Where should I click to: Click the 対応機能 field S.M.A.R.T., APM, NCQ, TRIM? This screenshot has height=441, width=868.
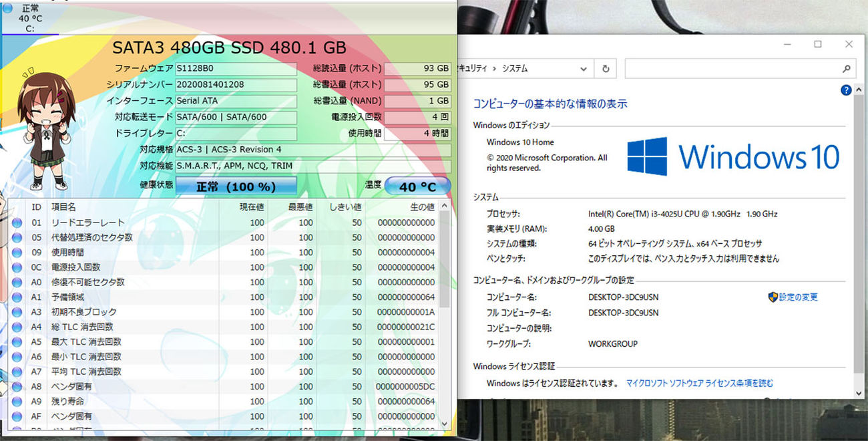click(x=313, y=166)
